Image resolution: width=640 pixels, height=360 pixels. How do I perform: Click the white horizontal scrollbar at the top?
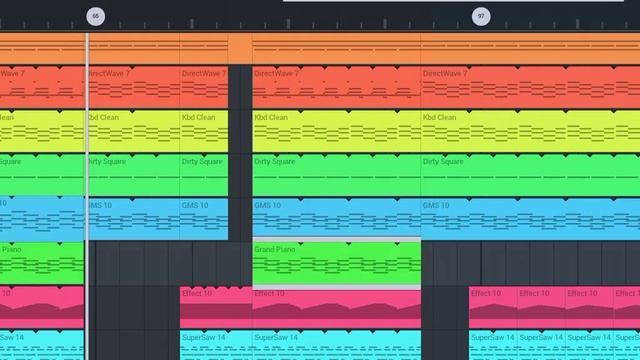(x=453, y=1)
